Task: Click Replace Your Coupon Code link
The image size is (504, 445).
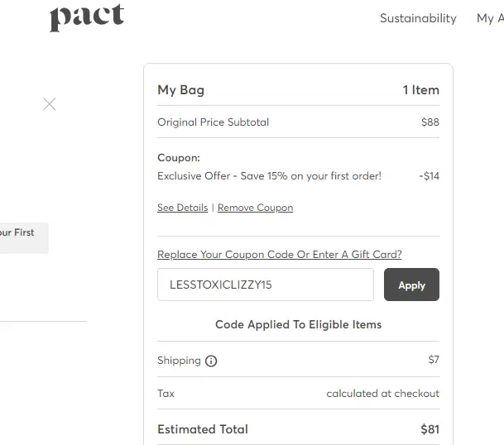Action: [x=279, y=255]
